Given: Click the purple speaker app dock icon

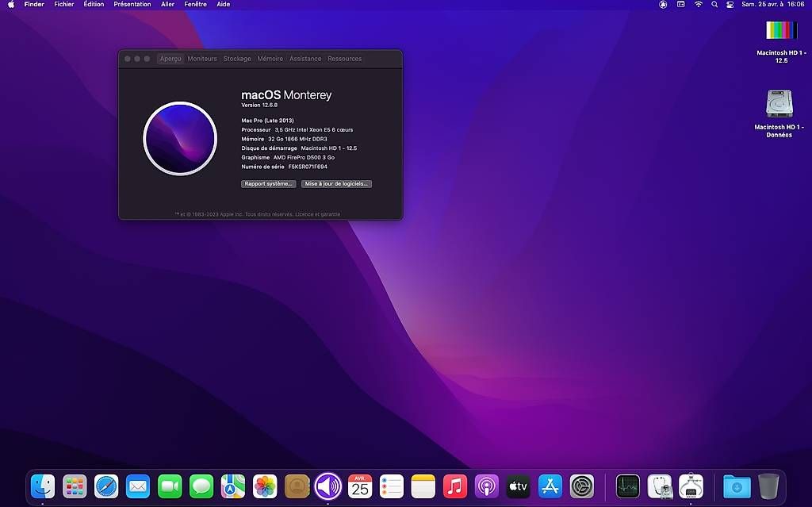Looking at the screenshot, I should [x=328, y=487].
